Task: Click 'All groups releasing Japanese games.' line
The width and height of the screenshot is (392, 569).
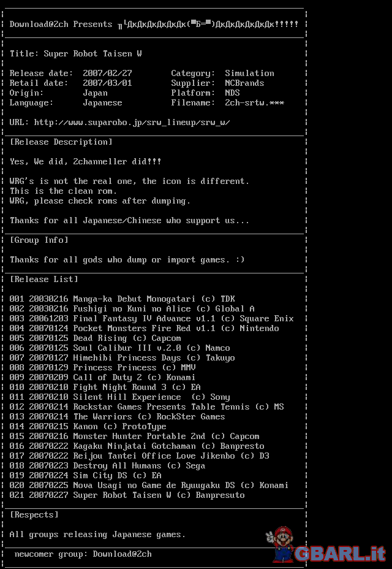Action: pos(97,534)
